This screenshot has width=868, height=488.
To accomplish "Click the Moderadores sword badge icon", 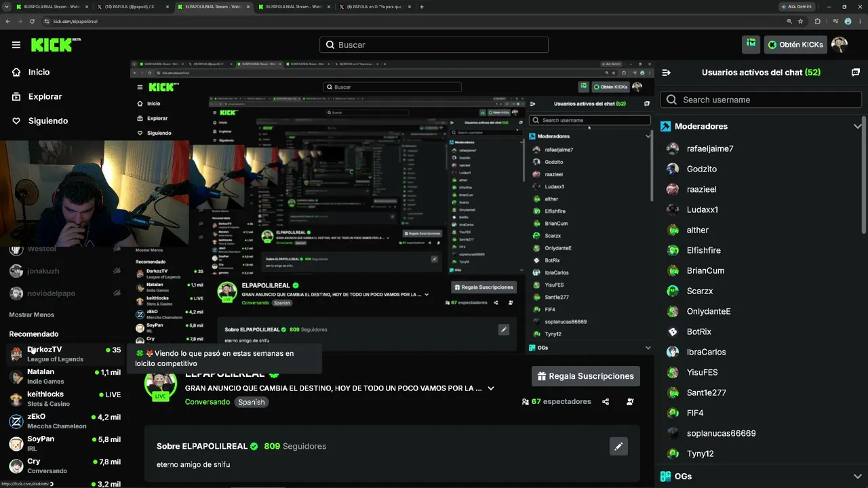I will (666, 126).
